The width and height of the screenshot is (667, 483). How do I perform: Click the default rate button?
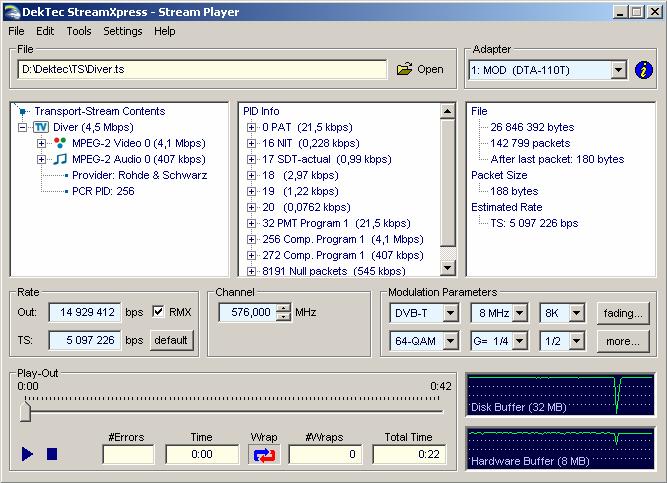coord(171,340)
